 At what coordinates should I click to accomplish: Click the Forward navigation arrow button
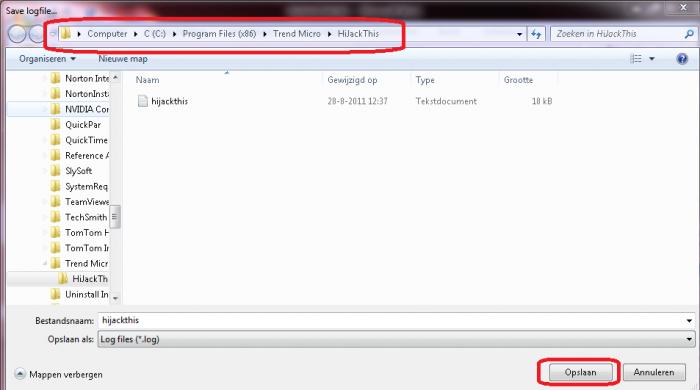click(36, 34)
